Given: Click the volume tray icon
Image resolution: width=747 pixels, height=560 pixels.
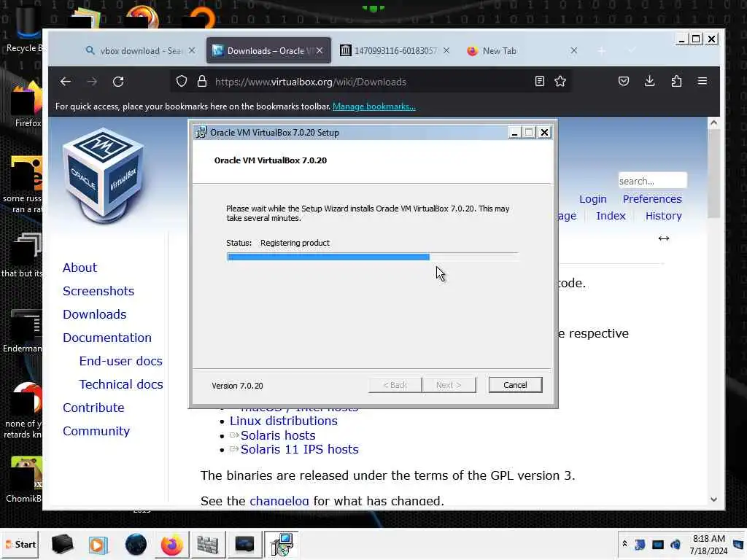Looking at the screenshot, I should pyautogui.click(x=676, y=544).
